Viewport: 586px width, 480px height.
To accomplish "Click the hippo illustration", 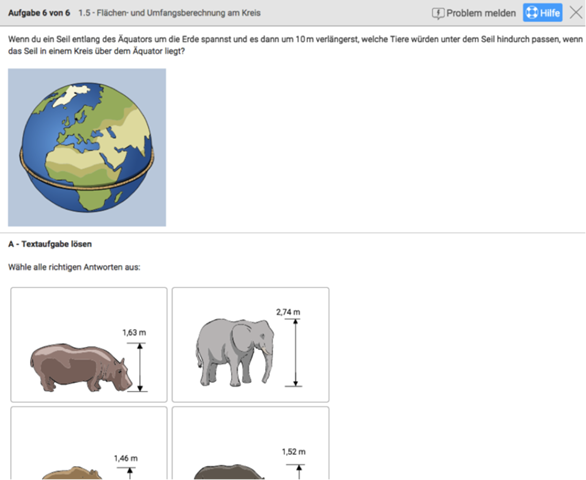I will [81, 368].
